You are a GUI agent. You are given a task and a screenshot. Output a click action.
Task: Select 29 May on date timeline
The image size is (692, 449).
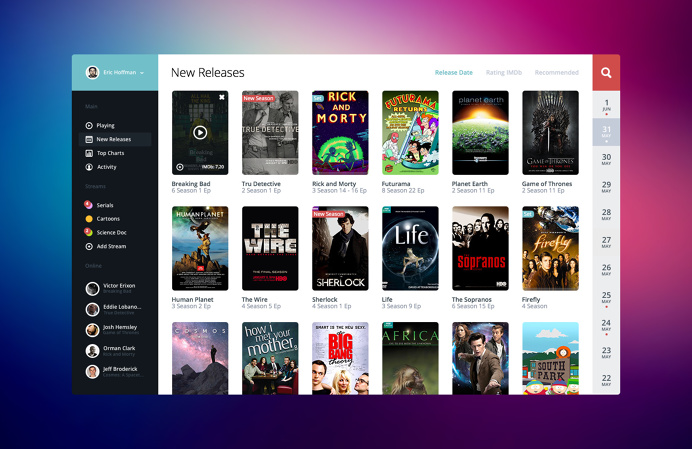click(x=606, y=187)
